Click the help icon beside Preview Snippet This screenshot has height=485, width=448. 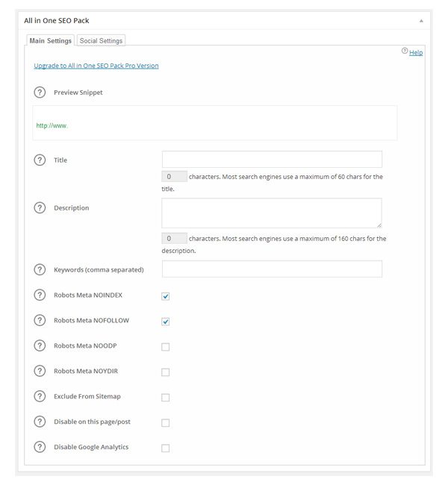coord(40,93)
